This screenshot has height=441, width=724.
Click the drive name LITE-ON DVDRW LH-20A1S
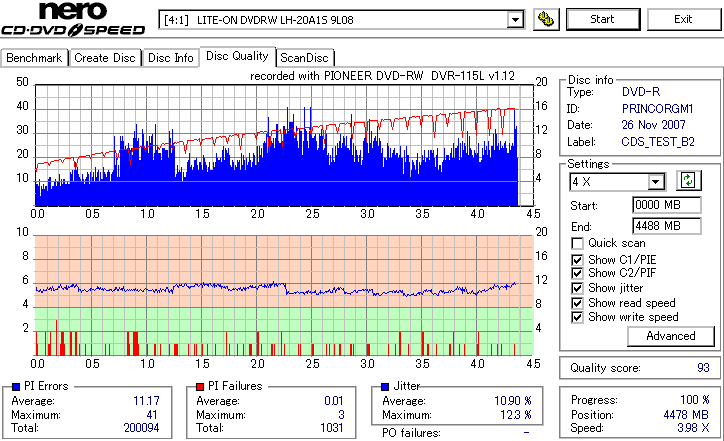pos(275,20)
